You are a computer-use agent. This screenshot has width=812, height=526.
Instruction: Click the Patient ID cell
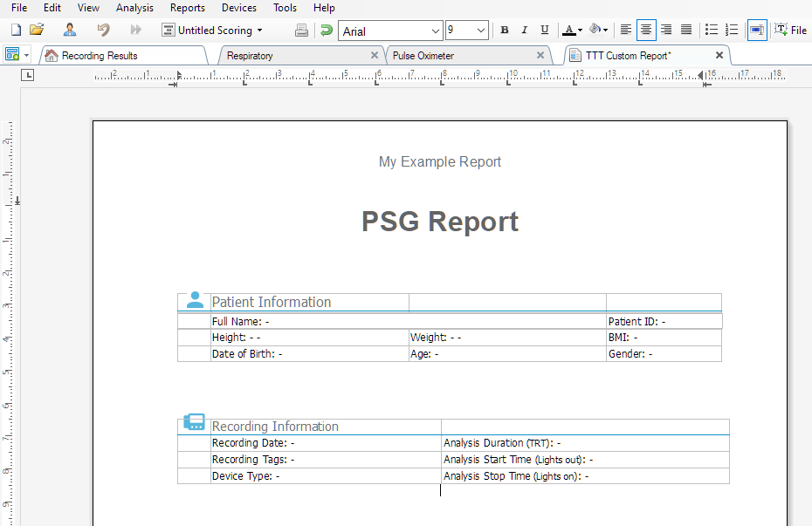point(664,321)
